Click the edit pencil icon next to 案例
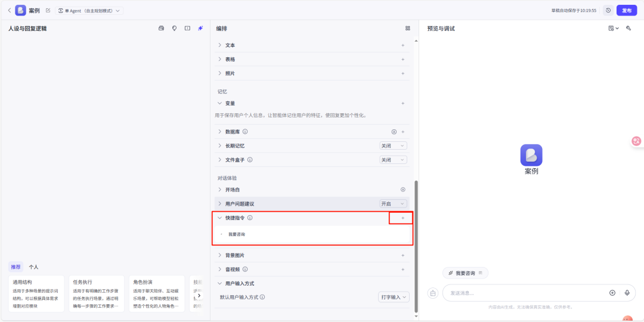 [x=48, y=10]
